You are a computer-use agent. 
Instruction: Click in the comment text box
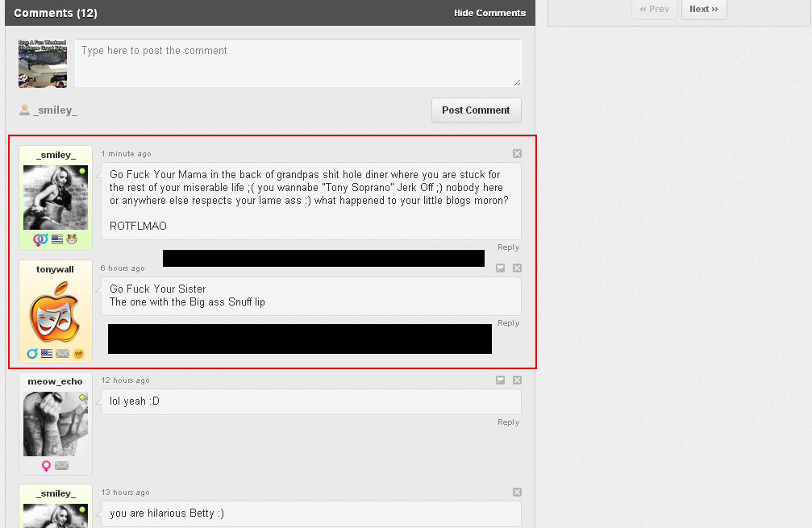[298, 63]
